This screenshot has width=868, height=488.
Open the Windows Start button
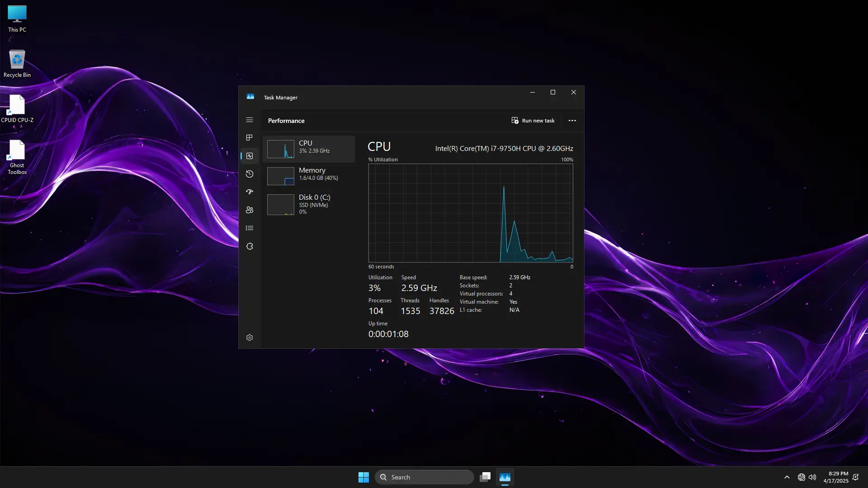coord(363,477)
